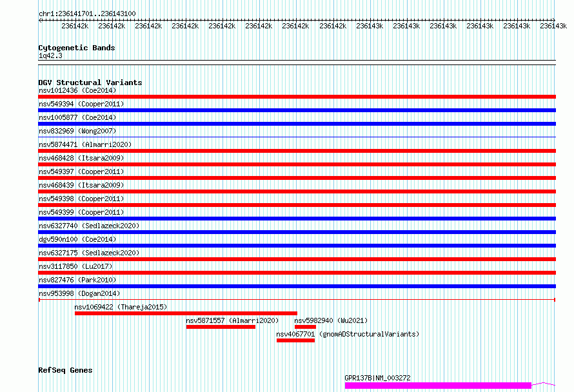Click the nsv549394 (Cooper2011) variant label

pyautogui.click(x=81, y=104)
